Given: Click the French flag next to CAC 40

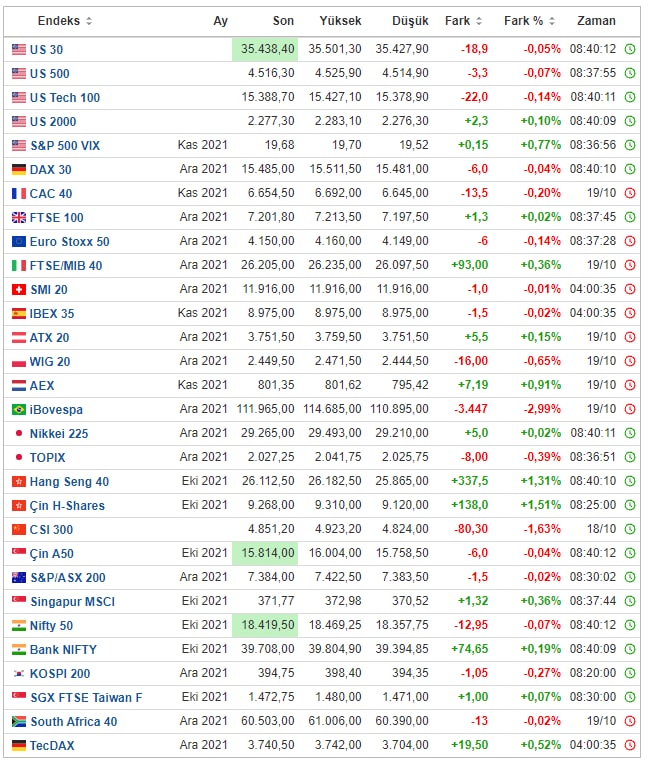Looking at the screenshot, I should (19, 193).
